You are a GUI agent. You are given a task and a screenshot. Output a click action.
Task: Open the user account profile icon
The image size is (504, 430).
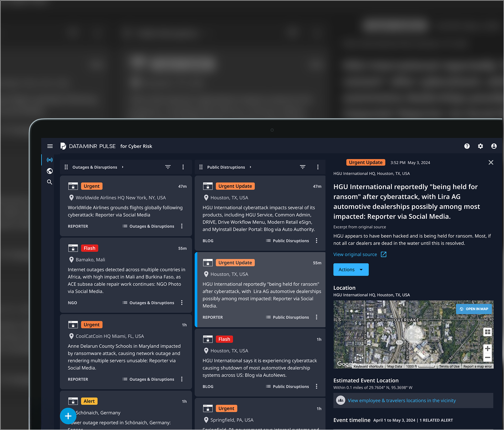[x=493, y=146]
